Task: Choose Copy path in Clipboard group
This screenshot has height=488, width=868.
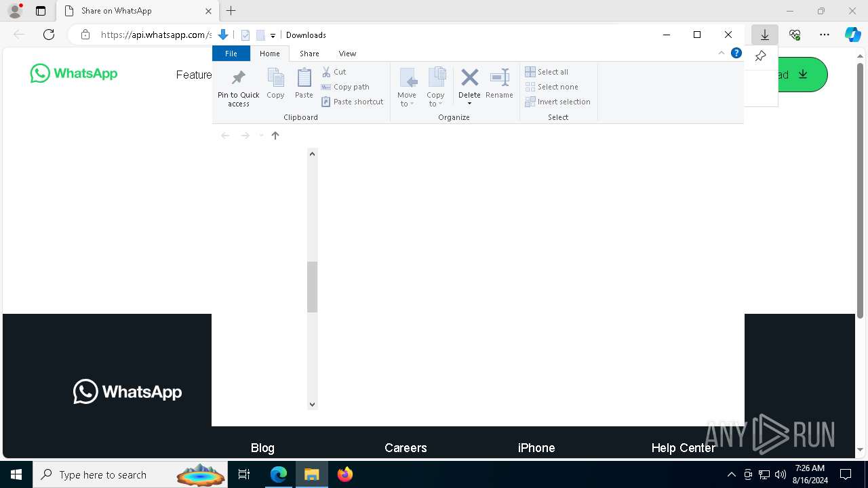Action: [345, 87]
